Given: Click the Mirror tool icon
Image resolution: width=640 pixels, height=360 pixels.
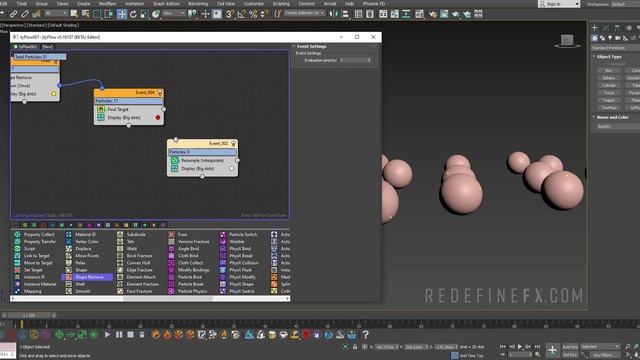Looking at the screenshot, I should (x=334, y=14).
